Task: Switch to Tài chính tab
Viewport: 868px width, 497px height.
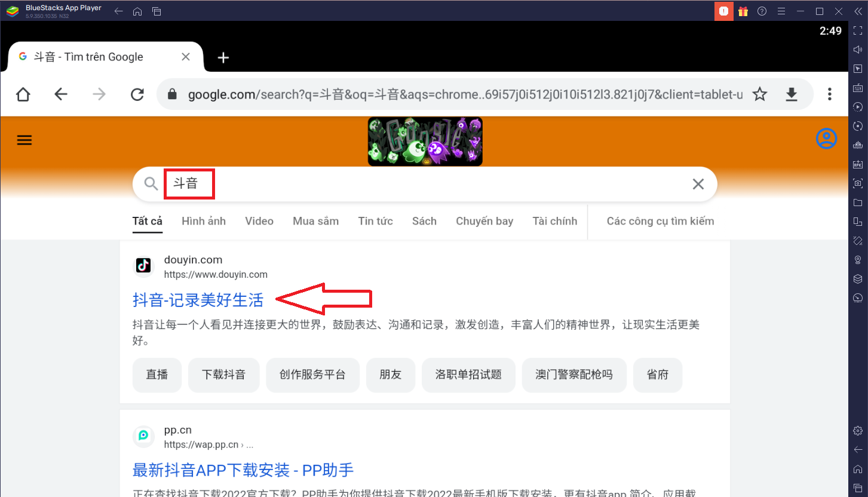Action: [555, 221]
